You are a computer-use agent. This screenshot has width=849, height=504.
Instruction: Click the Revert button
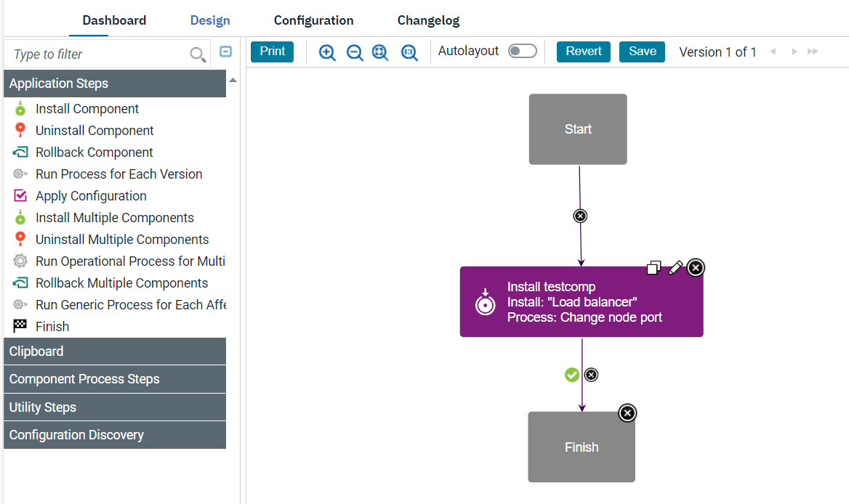583,52
